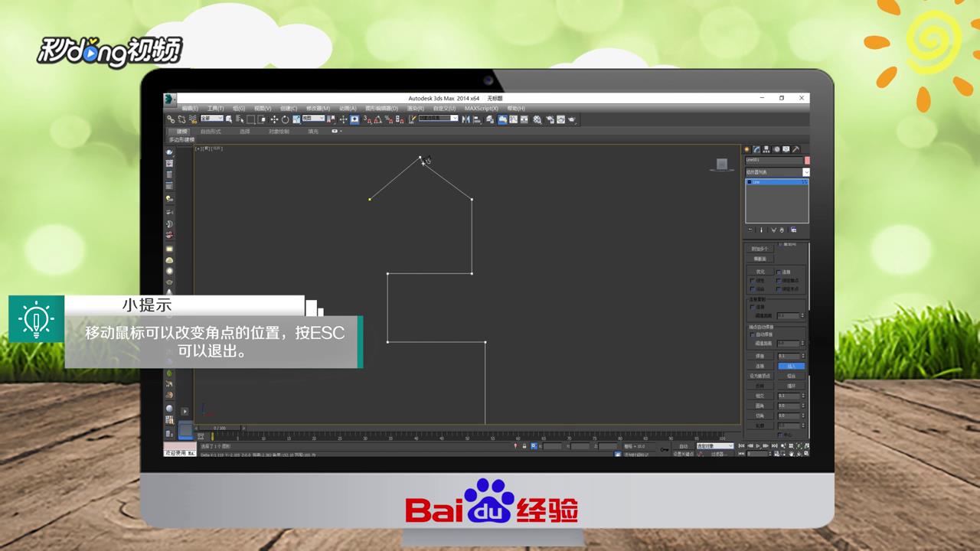The width and height of the screenshot is (980, 551).
Task: Open the named selection sets dropdown
Action: 439,119
